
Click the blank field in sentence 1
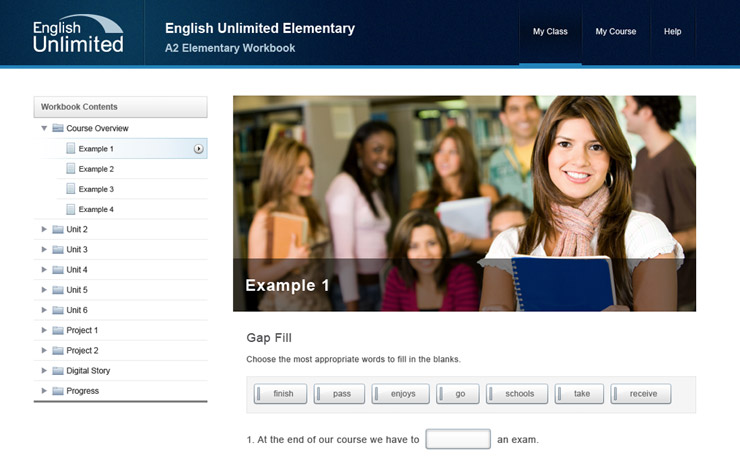457,440
